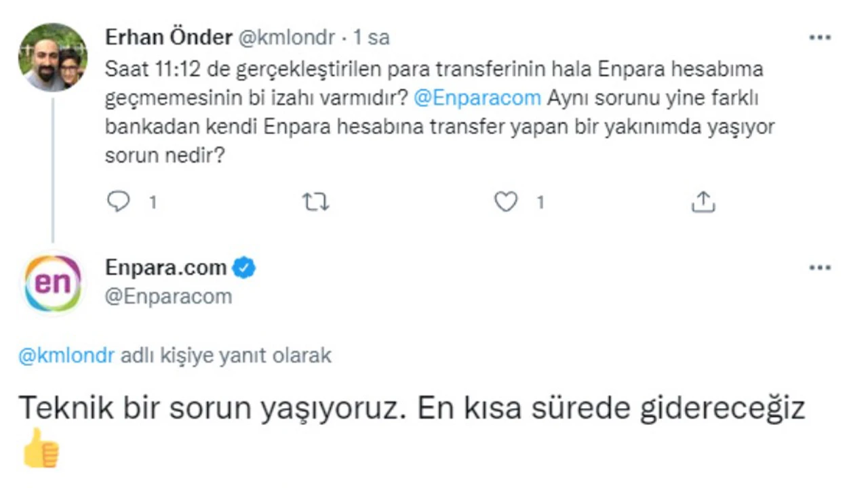Click the Enpara.com account name
The image size is (868, 488).
(165, 268)
